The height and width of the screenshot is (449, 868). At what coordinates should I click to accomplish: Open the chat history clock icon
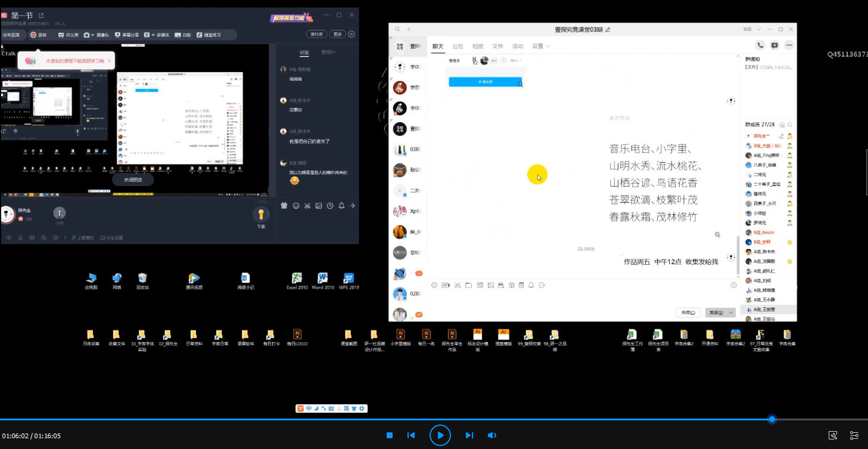[x=733, y=286]
